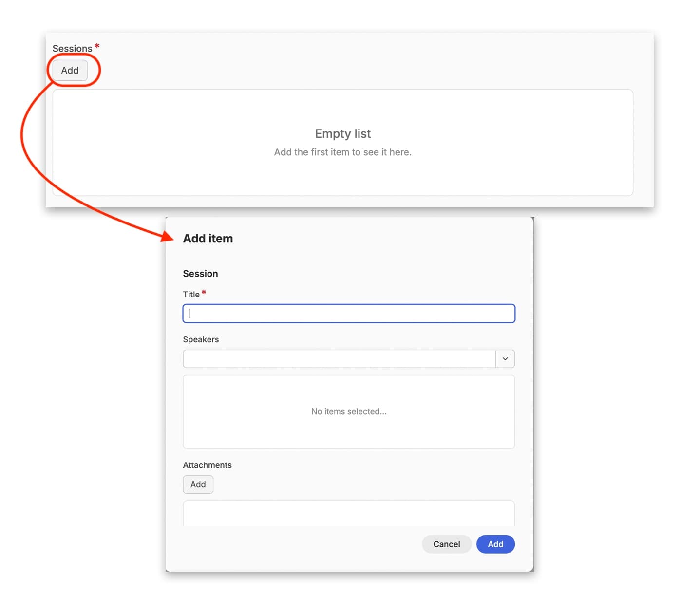The height and width of the screenshot is (611, 700).
Task: Click the 'Add the first item' hint text
Action: click(342, 152)
